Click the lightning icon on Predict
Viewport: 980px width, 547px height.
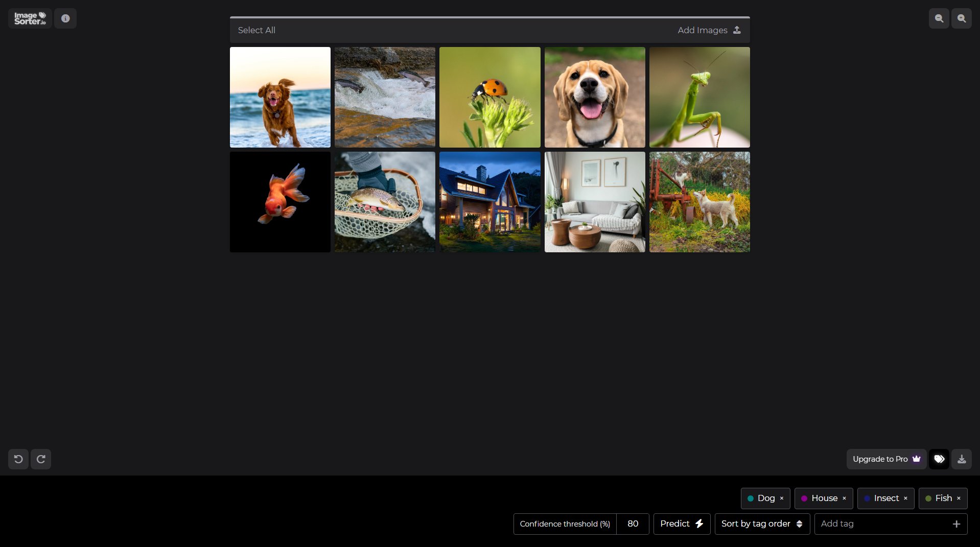pos(699,524)
